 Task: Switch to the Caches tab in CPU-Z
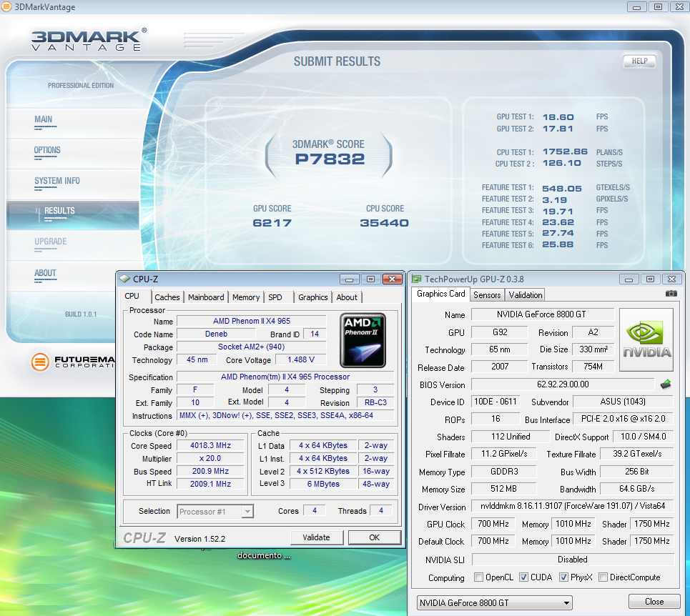click(x=167, y=297)
